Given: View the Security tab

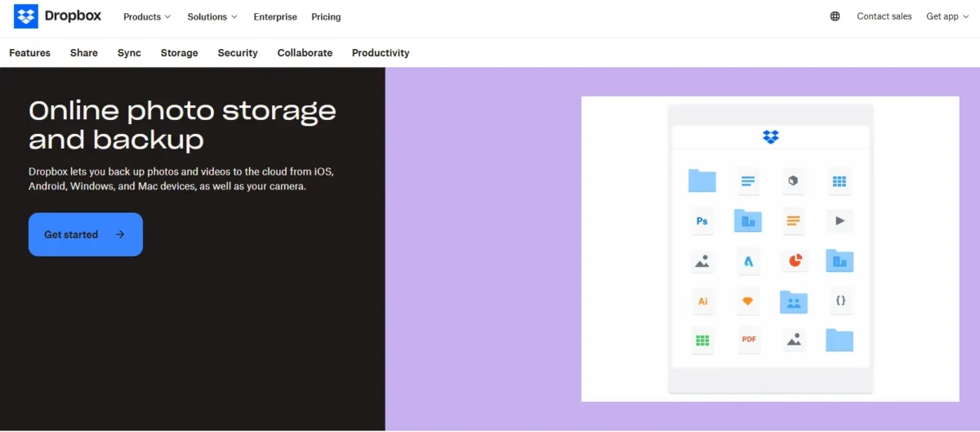Looking at the screenshot, I should pos(238,52).
